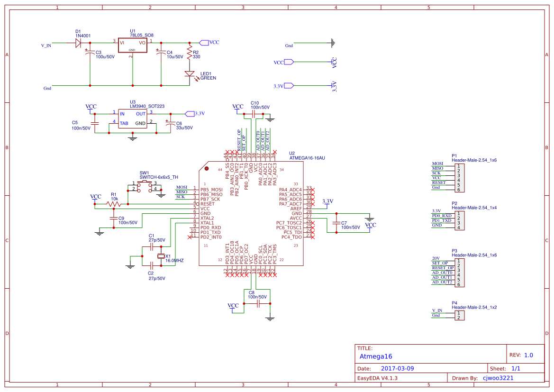554x392 pixels.
Task: Click the date value "2017-03-09"
Action: click(x=397, y=369)
